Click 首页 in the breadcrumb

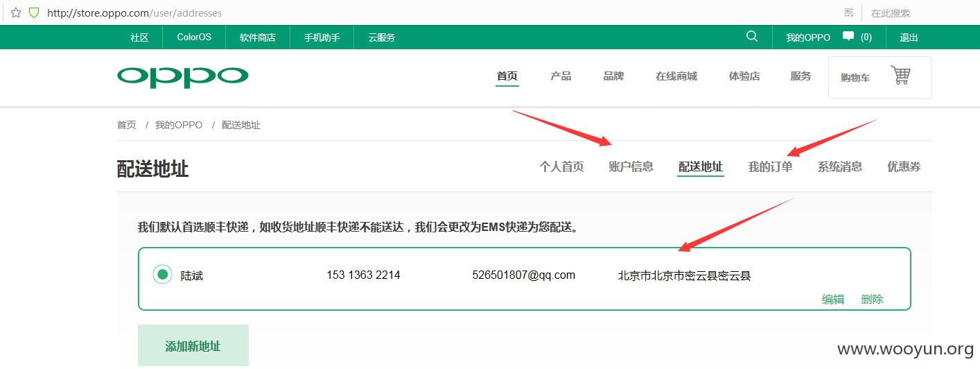coord(126,125)
